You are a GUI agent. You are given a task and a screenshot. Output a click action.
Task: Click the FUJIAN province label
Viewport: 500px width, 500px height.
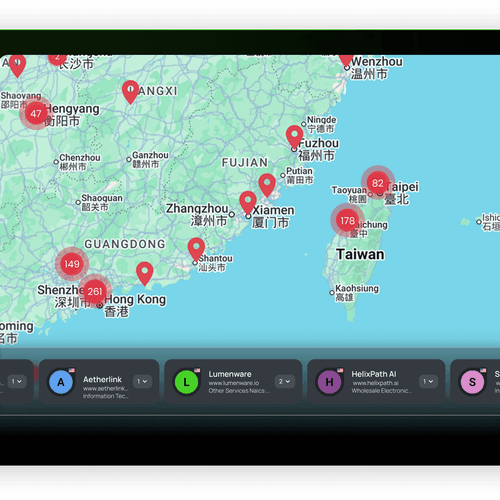click(x=245, y=163)
